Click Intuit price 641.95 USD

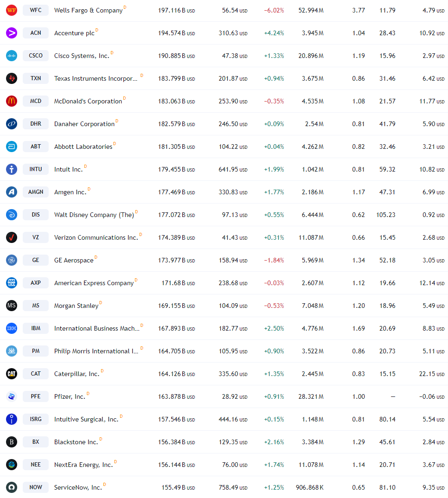(233, 170)
